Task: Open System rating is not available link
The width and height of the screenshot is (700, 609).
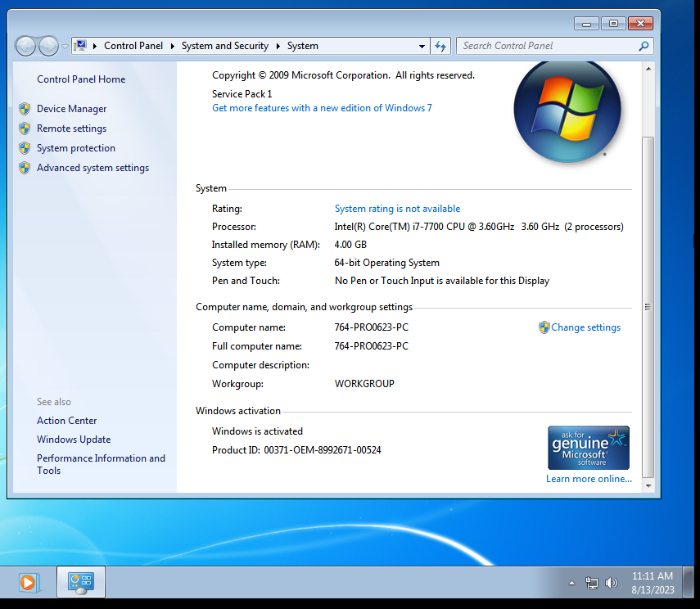Action: click(x=397, y=209)
